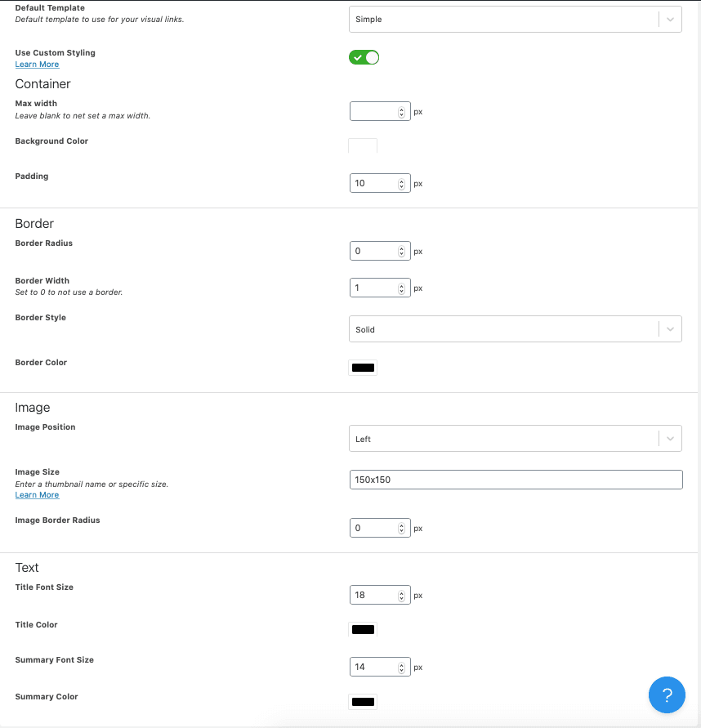Click Learn More under Use Custom Styling
701x728 pixels.
[37, 65]
